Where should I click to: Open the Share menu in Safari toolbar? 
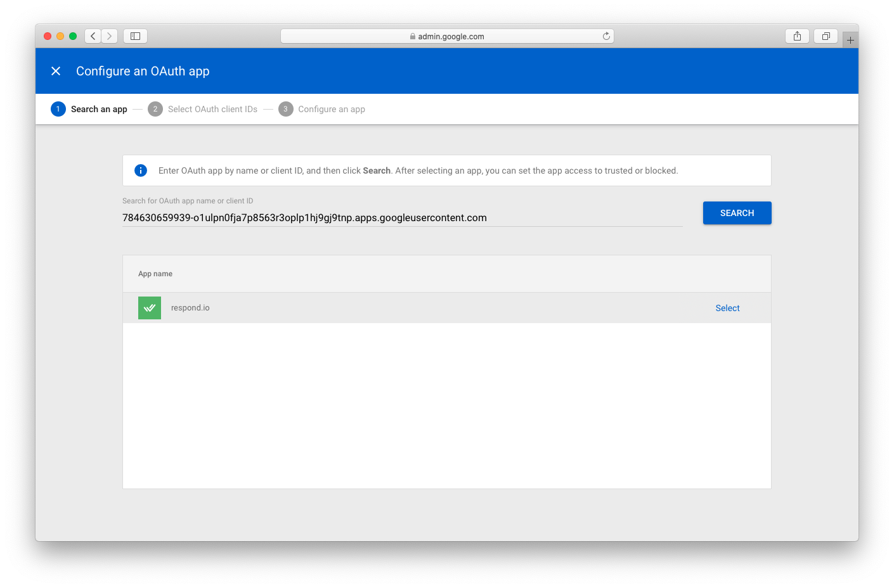click(797, 36)
